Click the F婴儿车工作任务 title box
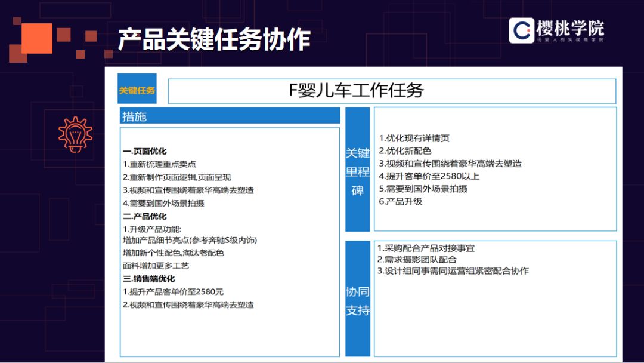This screenshot has height=363, width=644. [x=392, y=91]
